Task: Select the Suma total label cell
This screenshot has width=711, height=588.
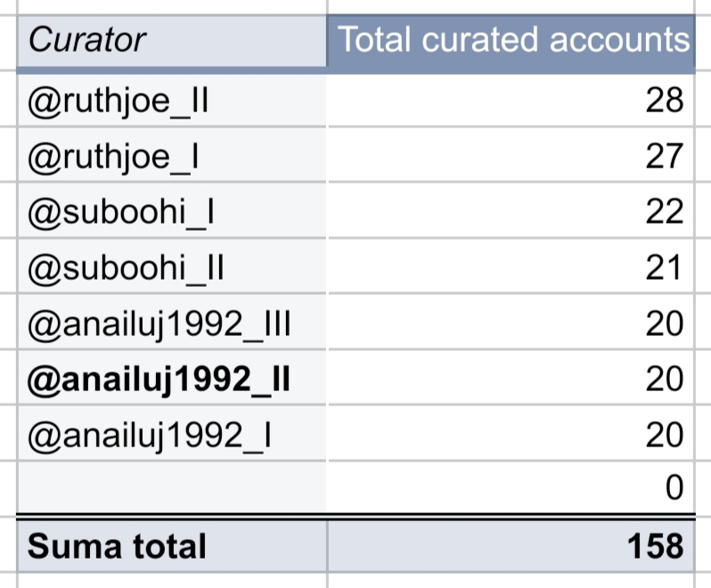Action: click(x=172, y=546)
